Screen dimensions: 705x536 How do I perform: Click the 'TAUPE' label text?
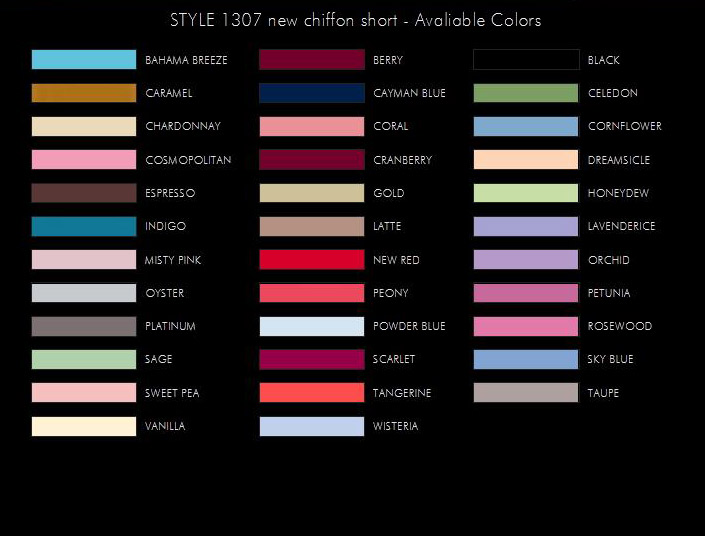pyautogui.click(x=603, y=393)
